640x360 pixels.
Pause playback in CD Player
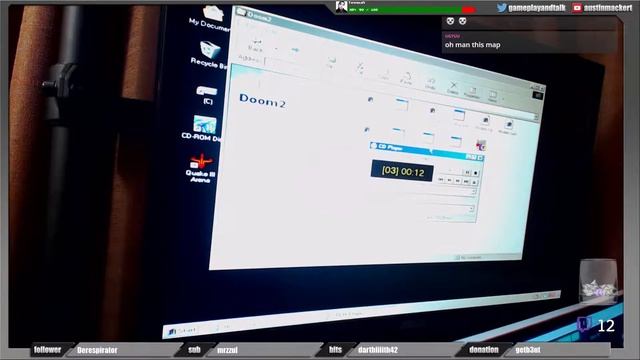pos(467,172)
